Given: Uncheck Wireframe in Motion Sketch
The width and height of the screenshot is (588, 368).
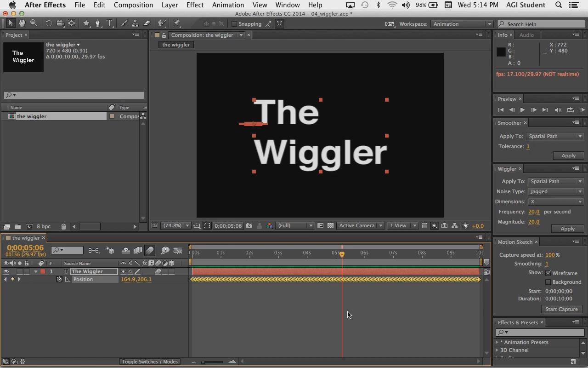Looking at the screenshot, I should [x=548, y=273].
